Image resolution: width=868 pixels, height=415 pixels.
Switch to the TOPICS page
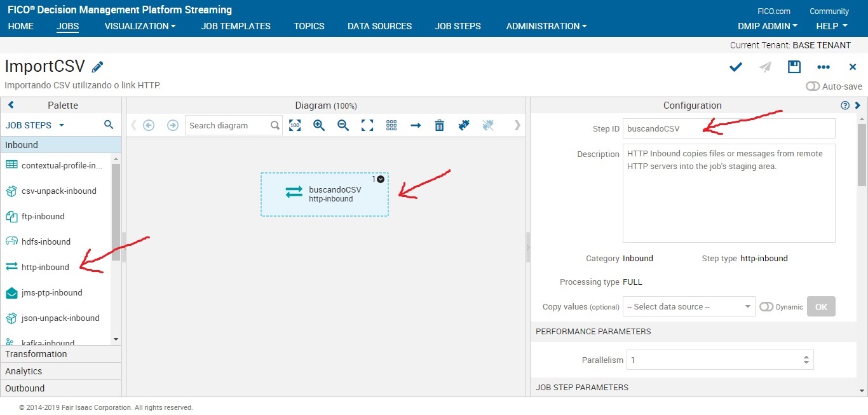tap(309, 26)
